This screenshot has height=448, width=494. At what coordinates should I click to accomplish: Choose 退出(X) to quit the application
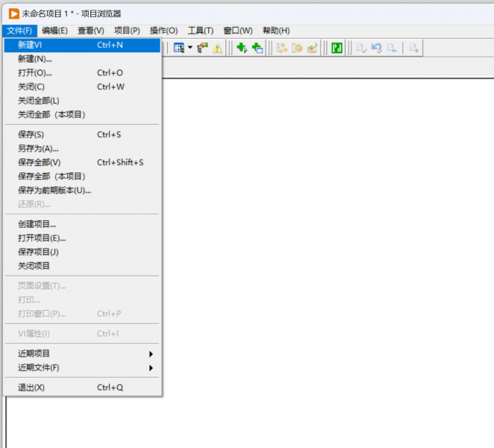coord(82,388)
